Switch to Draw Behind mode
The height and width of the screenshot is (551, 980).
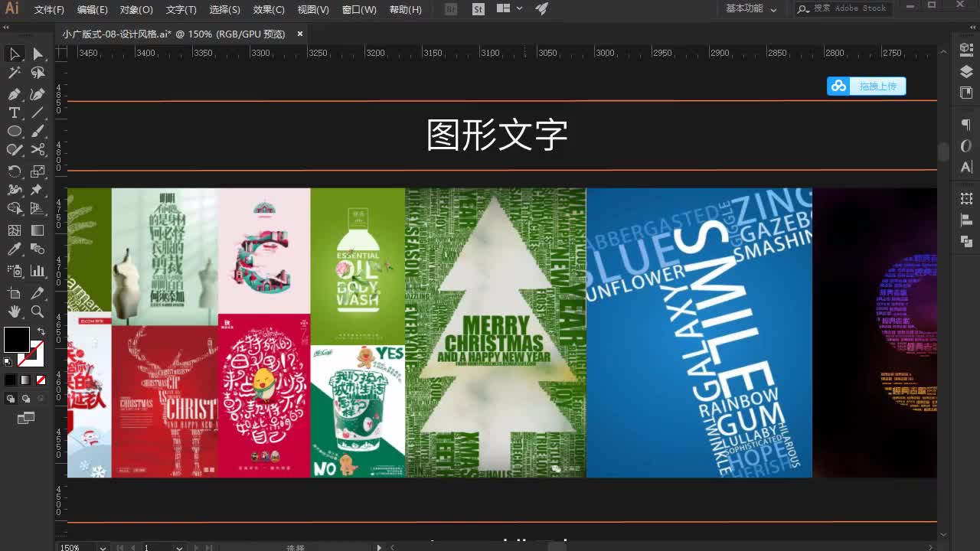tap(25, 399)
